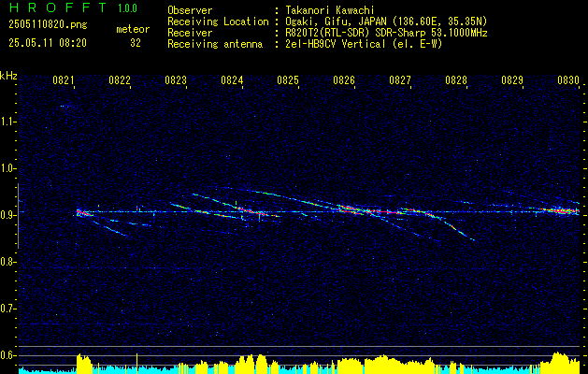Click the Receiver label
This screenshot has width=588, height=374.
(x=190, y=33)
